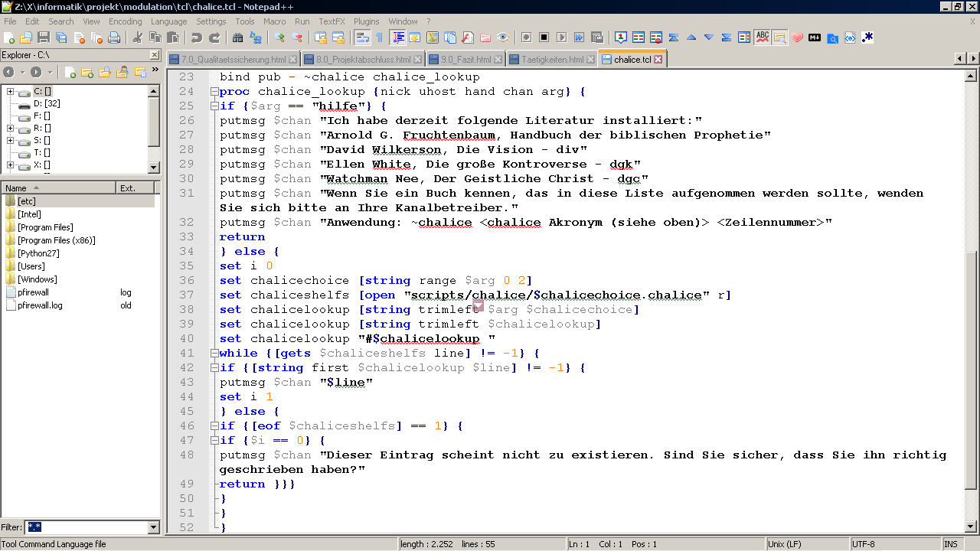Click the Save file toolbar icon
The height and width of the screenshot is (551, 980).
(x=44, y=37)
